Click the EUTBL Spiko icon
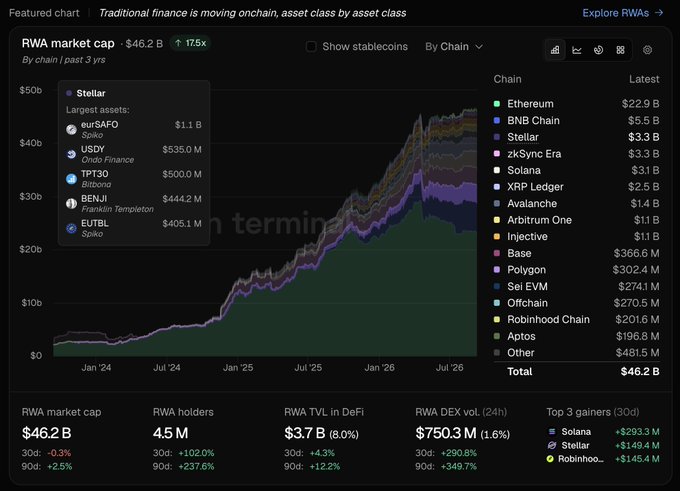Viewport: 680px width, 491px height. (x=72, y=228)
